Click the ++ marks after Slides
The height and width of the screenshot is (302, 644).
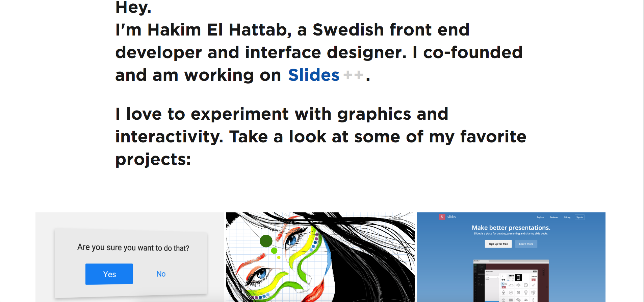click(354, 75)
